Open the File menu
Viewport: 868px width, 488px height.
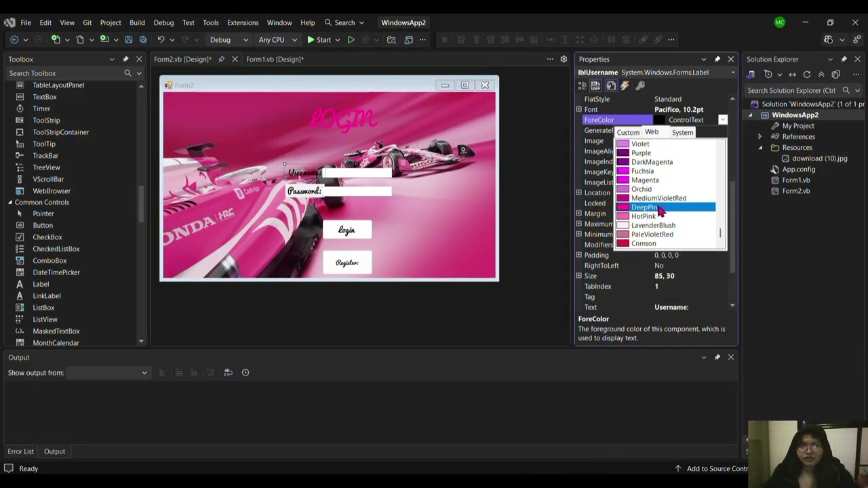26,22
